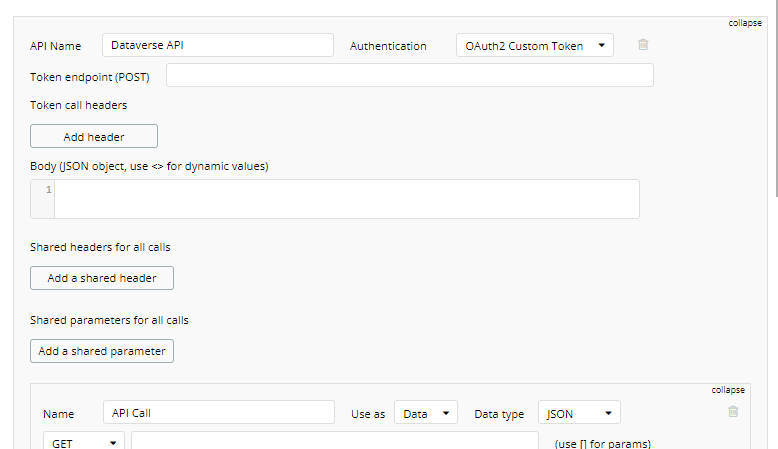This screenshot has width=778, height=449.
Task: Expand the Data type JSON dropdown
Action: pos(579,413)
